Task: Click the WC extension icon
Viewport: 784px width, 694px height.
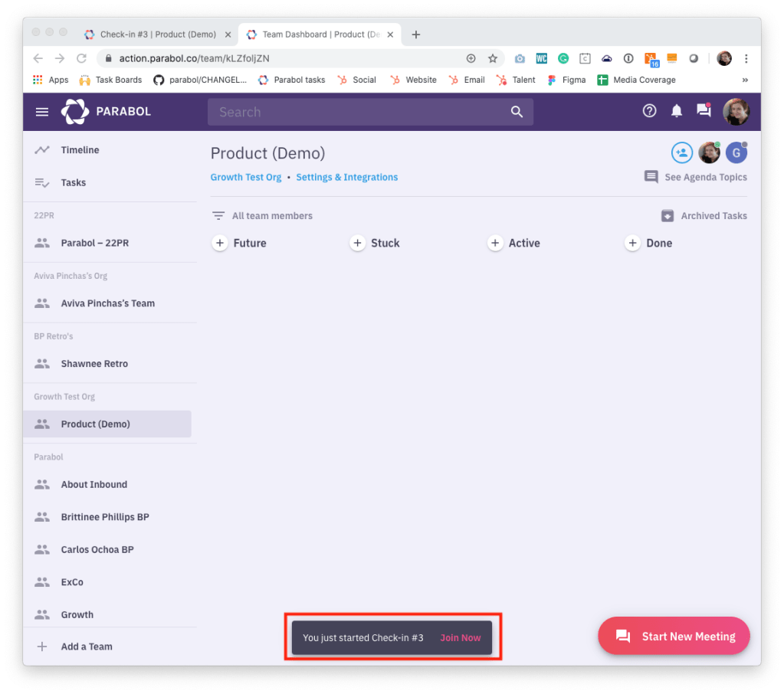Action: (x=542, y=58)
